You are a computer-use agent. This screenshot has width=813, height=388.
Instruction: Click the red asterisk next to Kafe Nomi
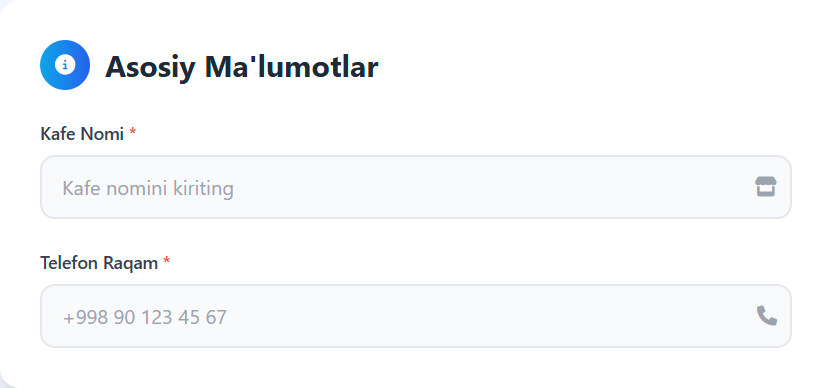(x=133, y=133)
